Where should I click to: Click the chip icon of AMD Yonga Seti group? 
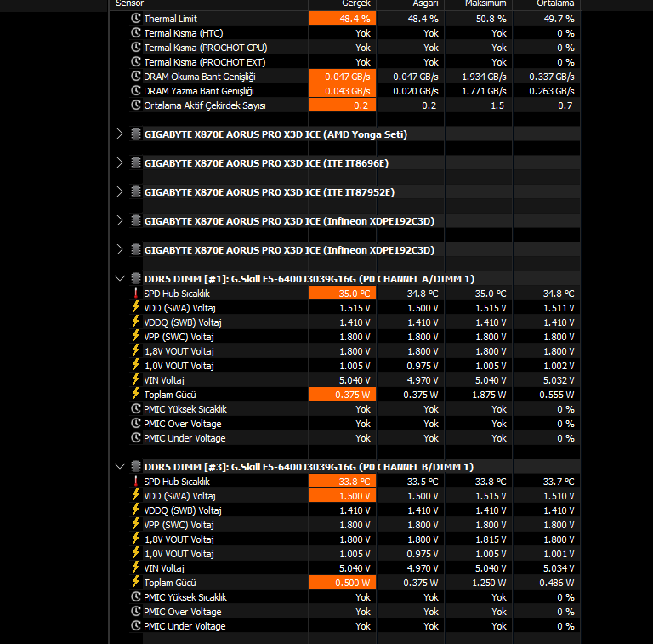(136, 134)
